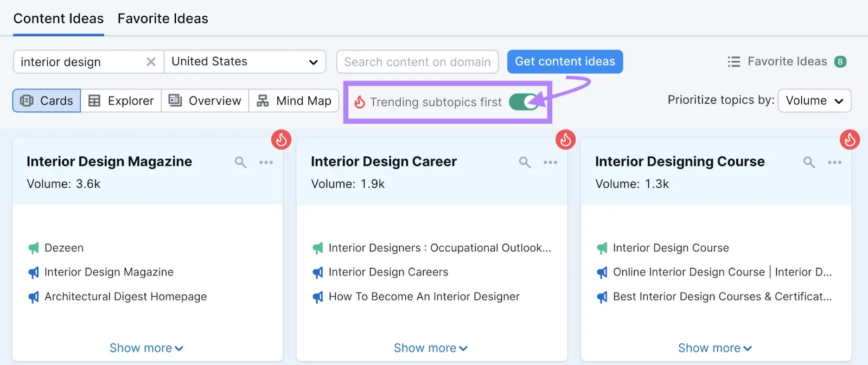Click the Search content on domain field
Viewport: 868px width, 365px height.
click(x=417, y=62)
